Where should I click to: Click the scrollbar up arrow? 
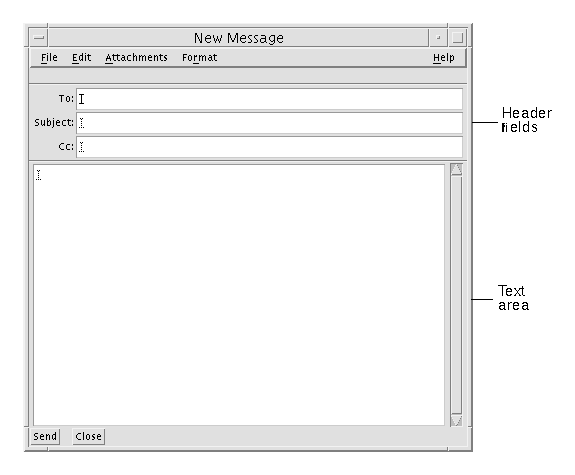[x=456, y=169]
